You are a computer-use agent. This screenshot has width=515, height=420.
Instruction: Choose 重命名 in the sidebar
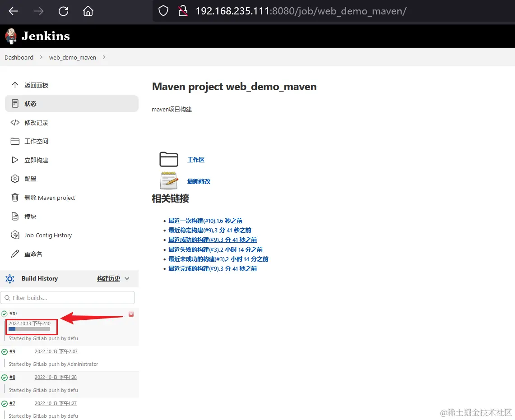[33, 254]
